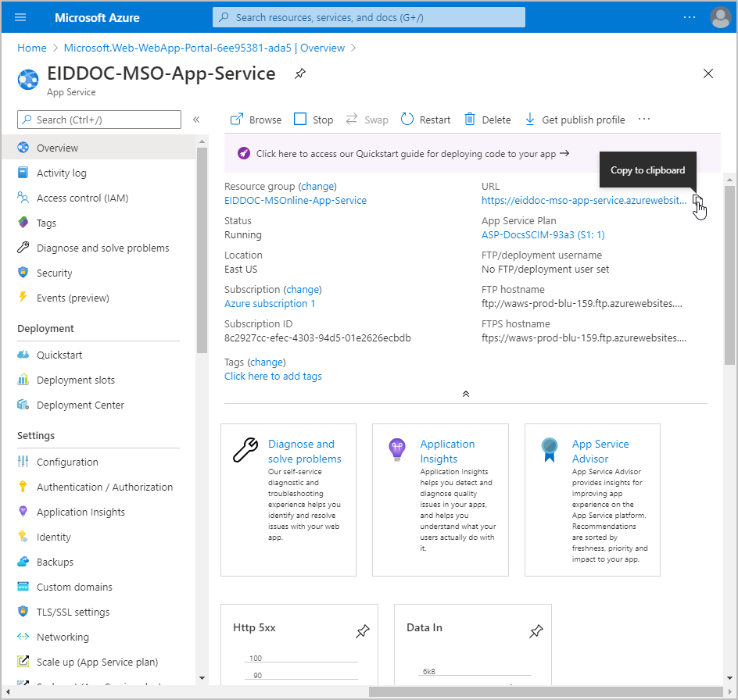Viewport: 738px width, 700px height.
Task: Stop the app service
Action: (x=313, y=120)
